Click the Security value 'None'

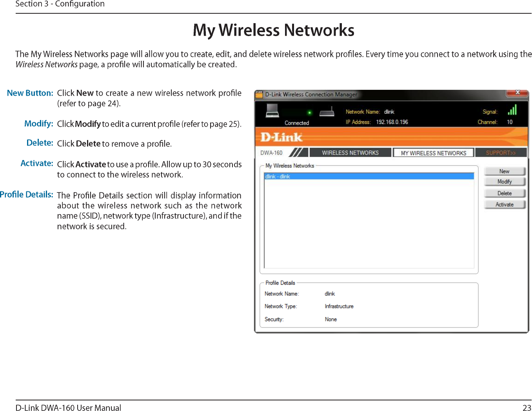(331, 319)
